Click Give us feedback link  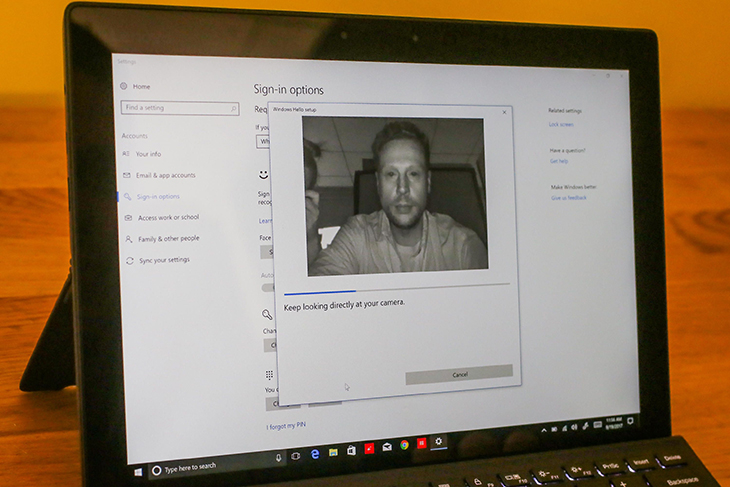click(569, 198)
